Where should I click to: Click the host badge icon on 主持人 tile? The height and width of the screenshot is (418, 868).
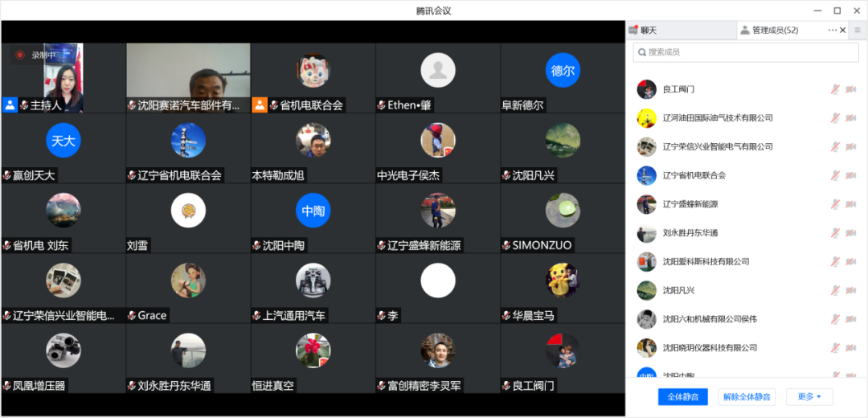(x=10, y=105)
